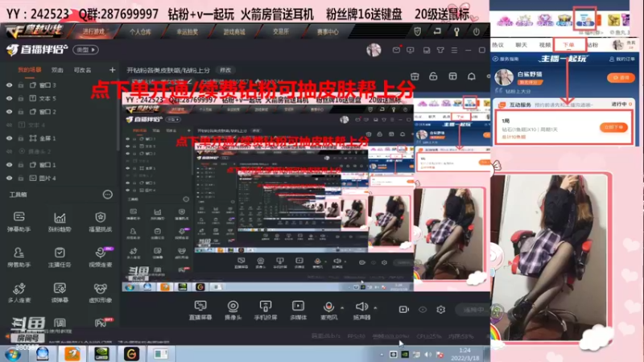Image resolution: width=644 pixels, height=362 pixels.
Task: Expand speaker options arrow
Action: tap(375, 307)
